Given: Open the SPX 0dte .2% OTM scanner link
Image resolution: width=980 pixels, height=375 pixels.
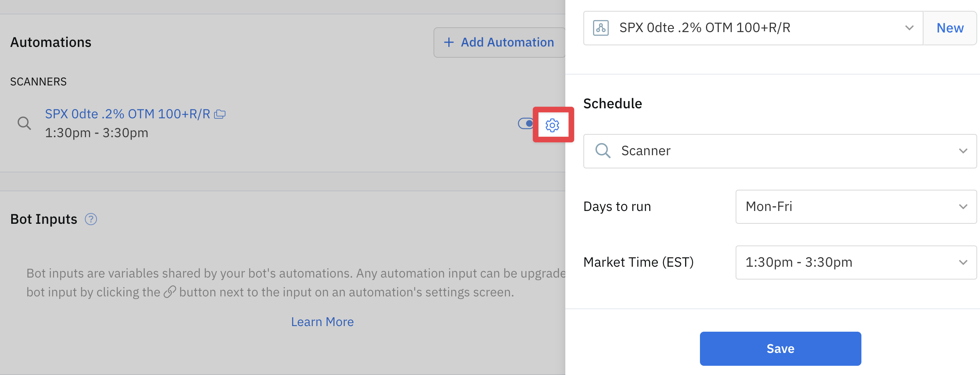Looking at the screenshot, I should 127,114.
